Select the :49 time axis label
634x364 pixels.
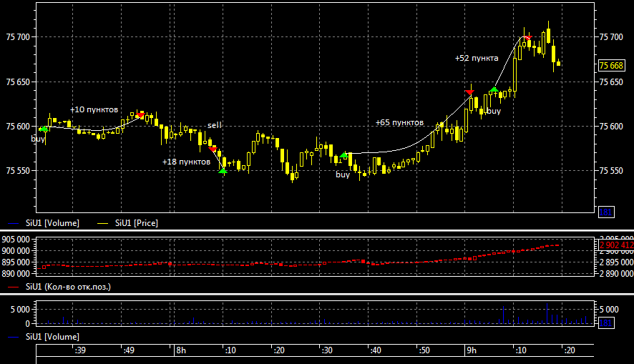[129, 350]
